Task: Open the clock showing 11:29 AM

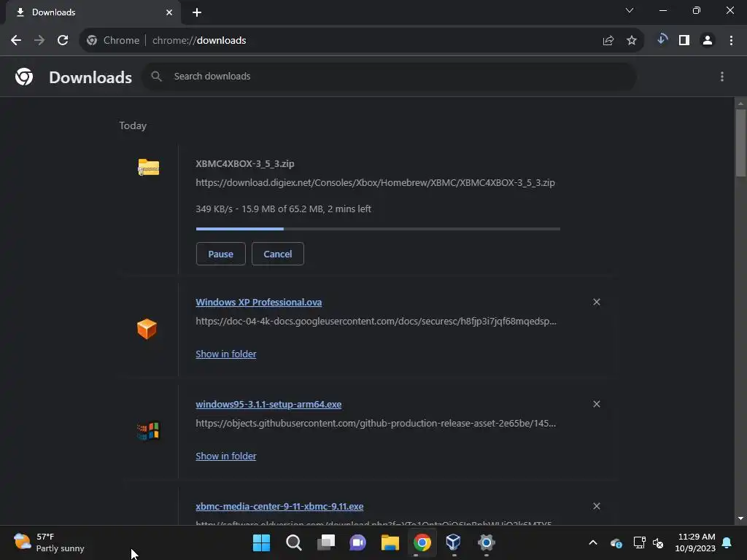Action: coord(695,542)
